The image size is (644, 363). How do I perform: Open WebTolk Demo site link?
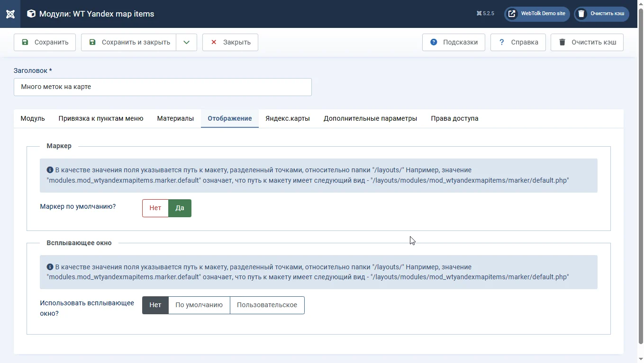pyautogui.click(x=537, y=14)
